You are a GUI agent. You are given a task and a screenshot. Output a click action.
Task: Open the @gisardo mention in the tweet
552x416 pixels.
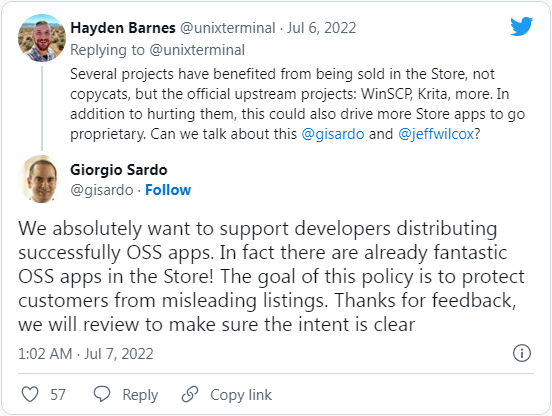[x=333, y=134]
